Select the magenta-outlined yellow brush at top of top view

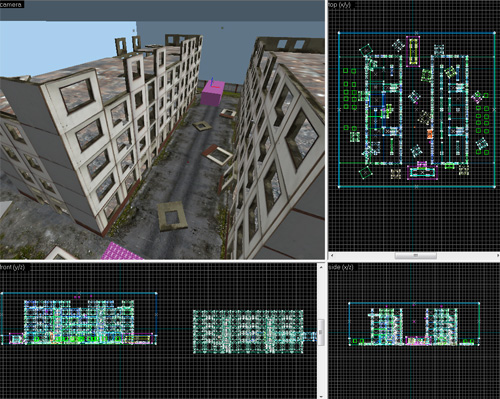tap(413, 51)
